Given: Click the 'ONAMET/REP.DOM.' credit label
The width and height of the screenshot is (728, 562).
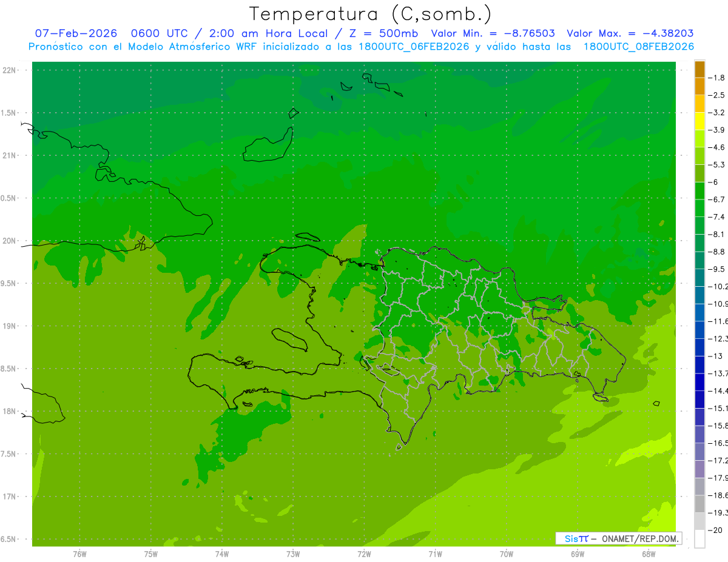Looking at the screenshot, I should coord(641,538).
